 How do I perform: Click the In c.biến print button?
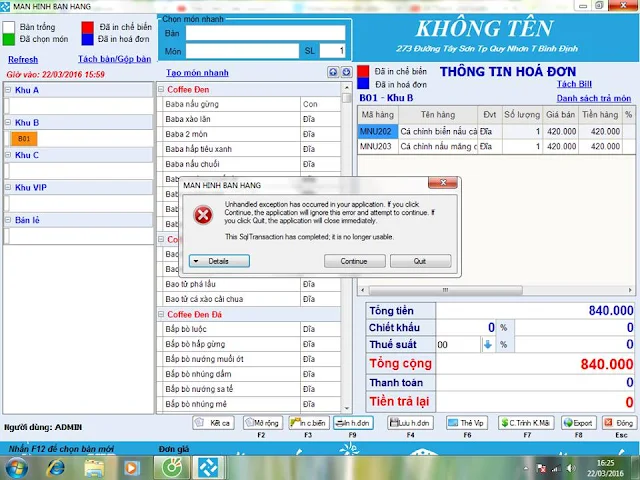pos(309,423)
